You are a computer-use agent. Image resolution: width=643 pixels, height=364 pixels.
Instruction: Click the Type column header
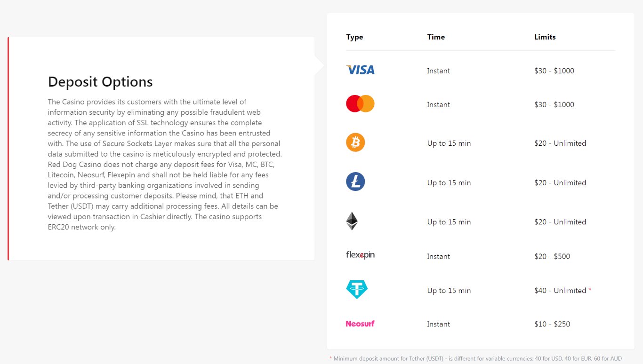click(354, 37)
